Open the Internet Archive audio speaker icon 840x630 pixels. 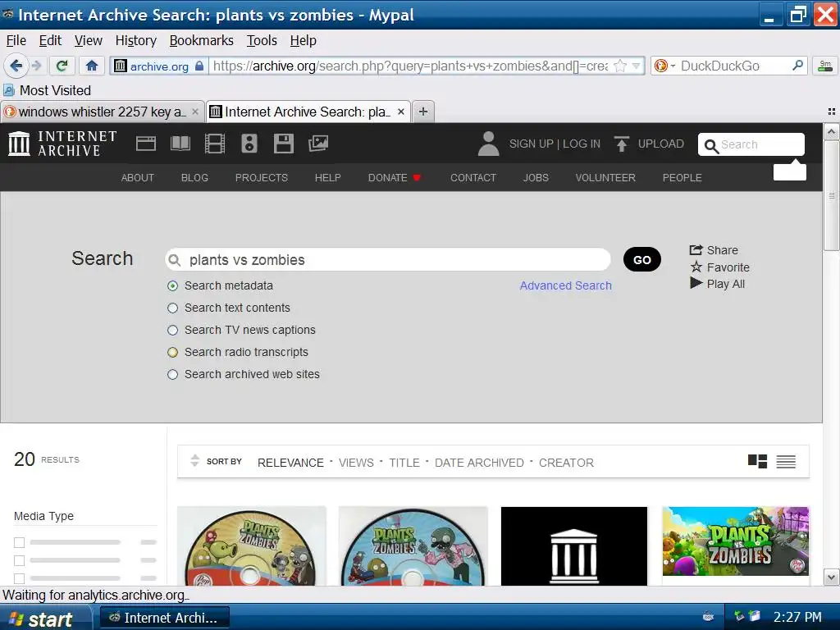tap(249, 144)
